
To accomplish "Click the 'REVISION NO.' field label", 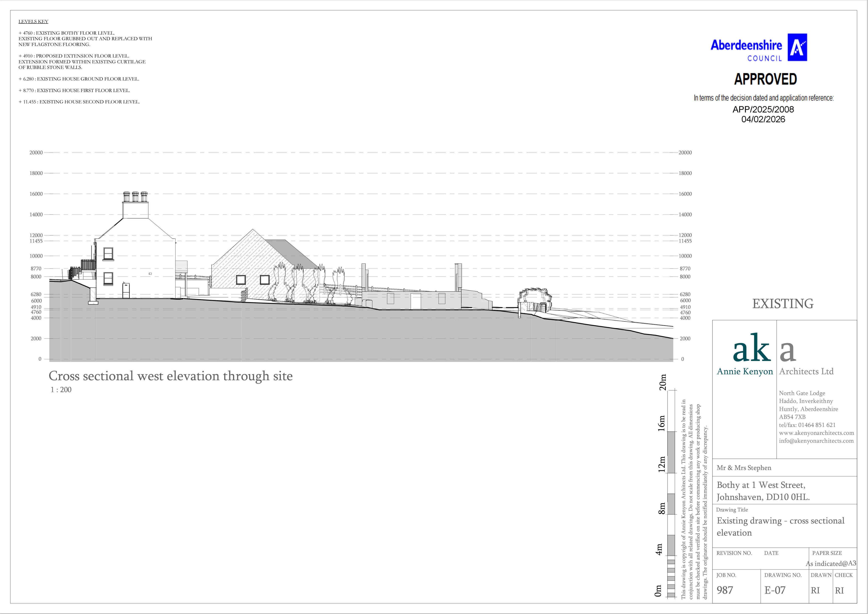I will (x=734, y=553).
